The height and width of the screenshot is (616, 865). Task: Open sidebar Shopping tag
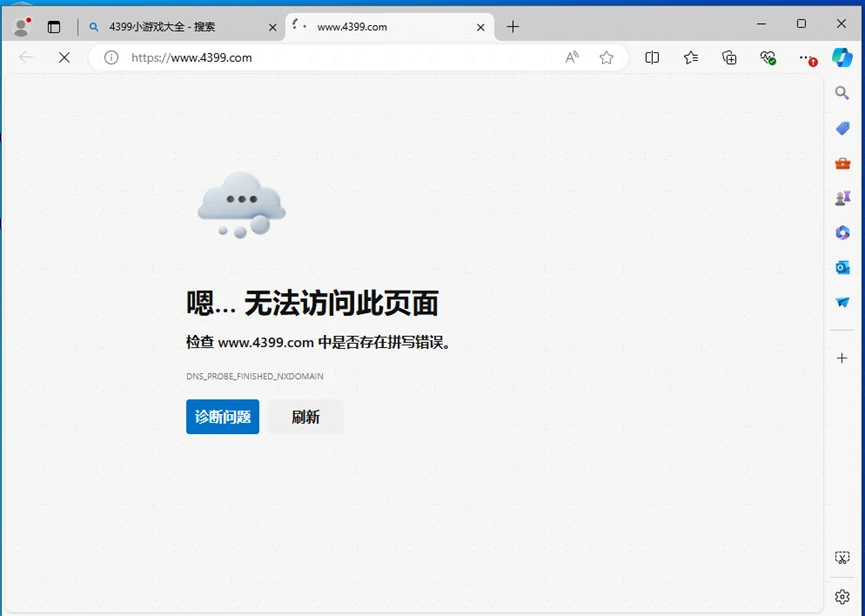(x=842, y=128)
